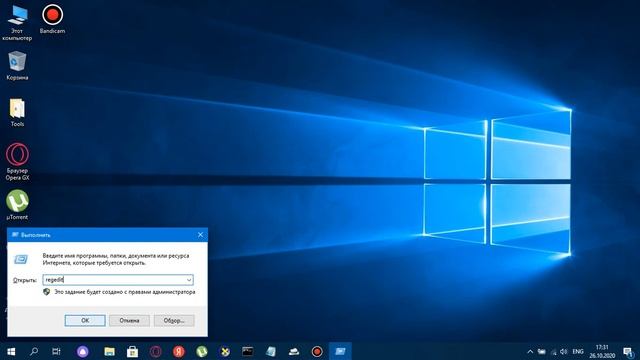Click OK in the Run dialog
640x360 pixels.
[85, 320]
